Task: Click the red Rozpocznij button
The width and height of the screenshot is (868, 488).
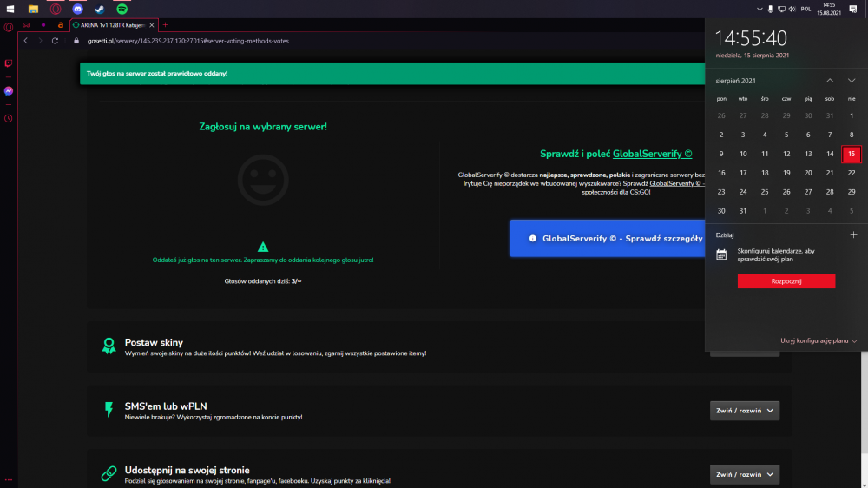Action: [786, 281]
